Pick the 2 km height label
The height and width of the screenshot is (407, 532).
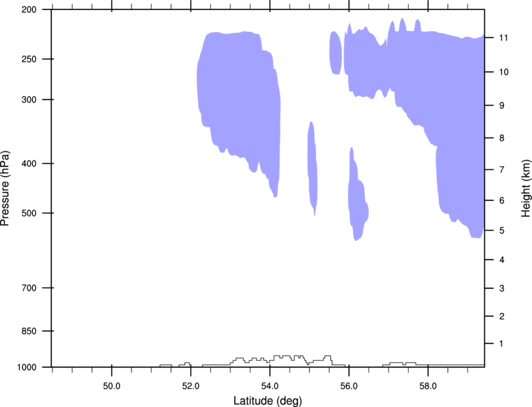[502, 316]
